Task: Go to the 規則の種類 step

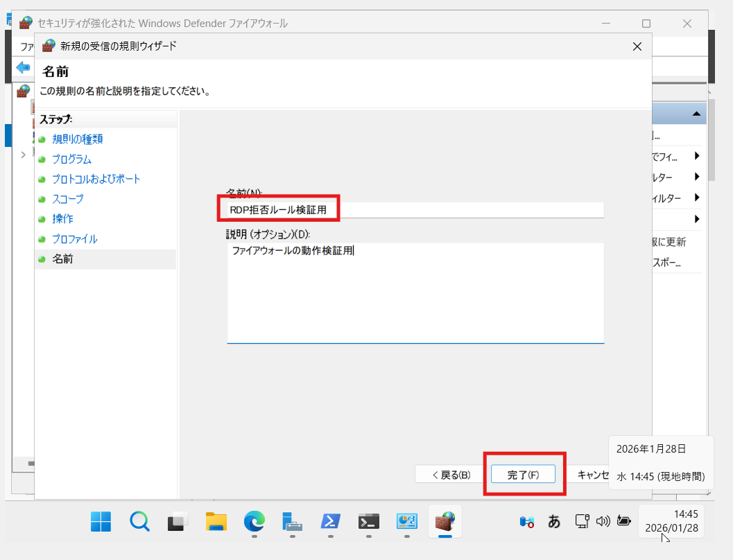Action: [x=77, y=139]
